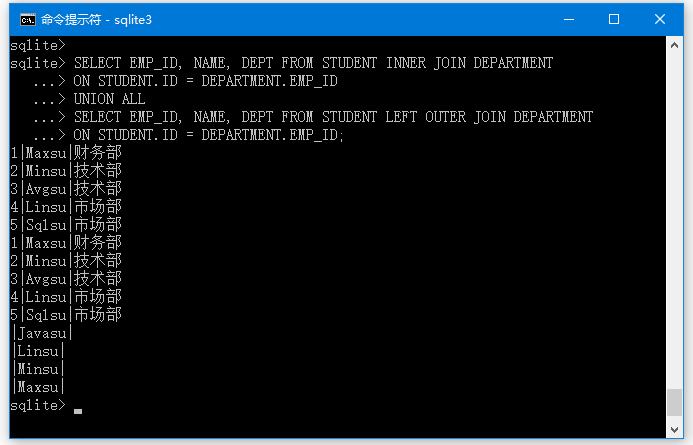Maximize the command prompt window
Viewport: 693px width, 445px height.
coord(613,19)
